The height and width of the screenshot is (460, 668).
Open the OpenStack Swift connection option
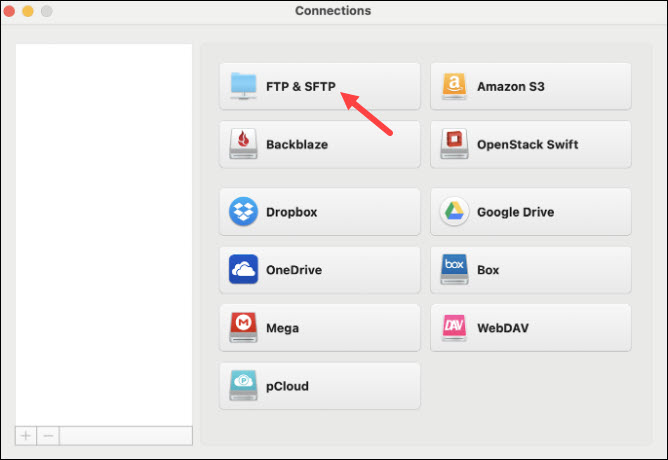(530, 144)
